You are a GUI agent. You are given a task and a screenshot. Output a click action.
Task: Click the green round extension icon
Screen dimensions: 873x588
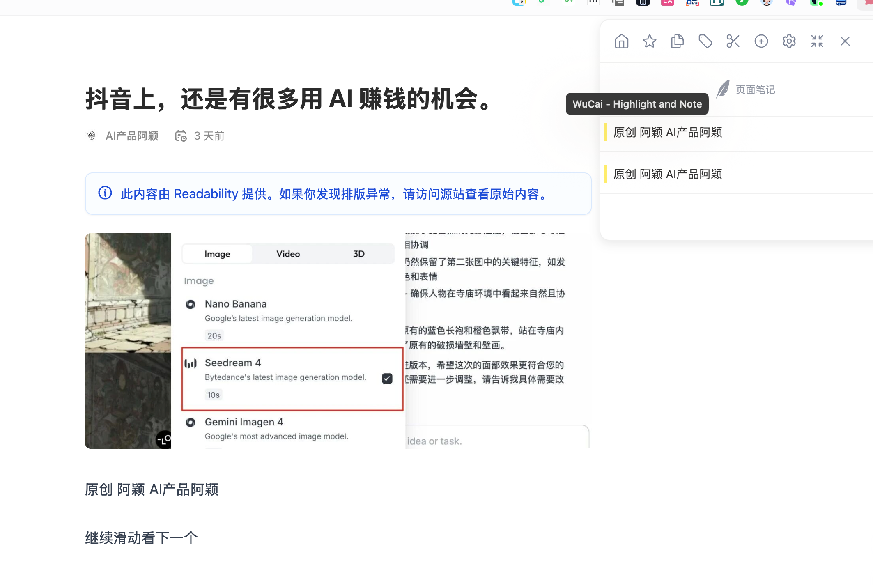point(742,2)
